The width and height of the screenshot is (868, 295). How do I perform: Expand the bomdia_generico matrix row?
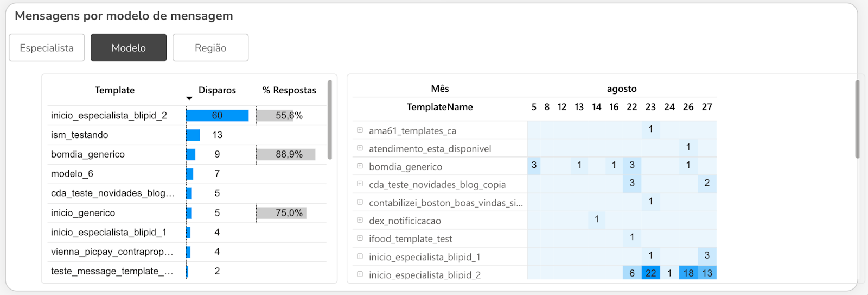click(x=360, y=166)
